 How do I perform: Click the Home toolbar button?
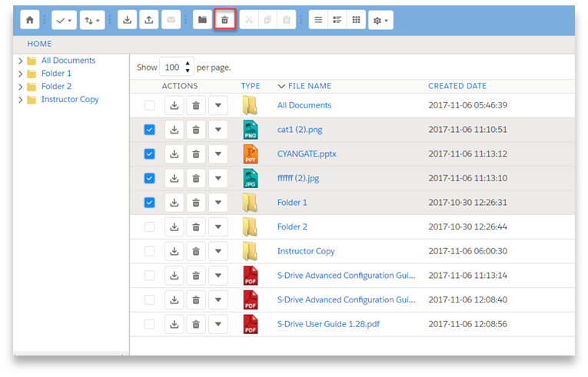tap(28, 20)
